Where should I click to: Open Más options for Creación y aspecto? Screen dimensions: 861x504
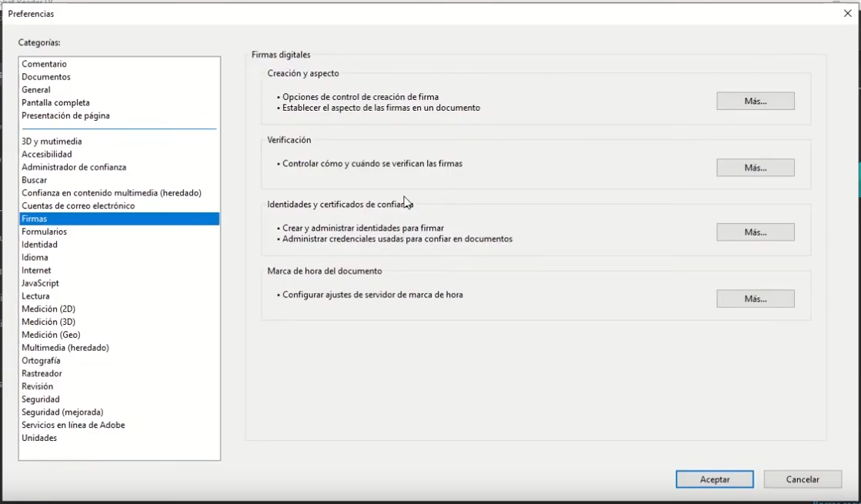[755, 101]
